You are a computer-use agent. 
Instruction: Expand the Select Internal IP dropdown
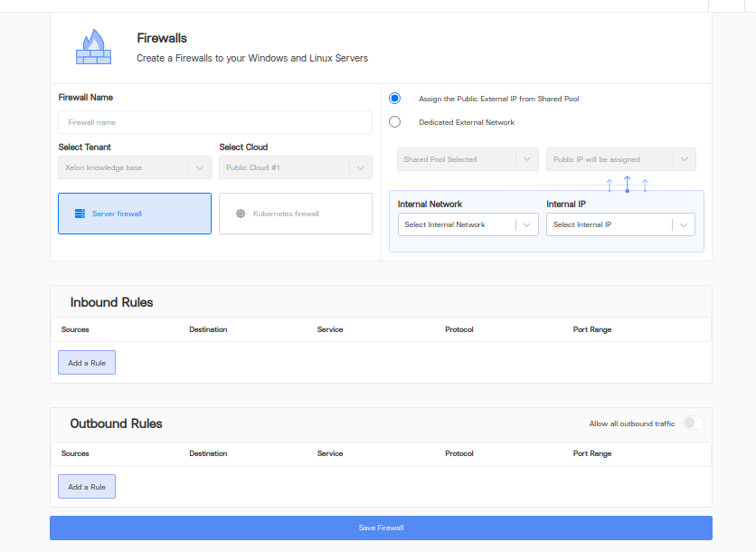point(620,224)
